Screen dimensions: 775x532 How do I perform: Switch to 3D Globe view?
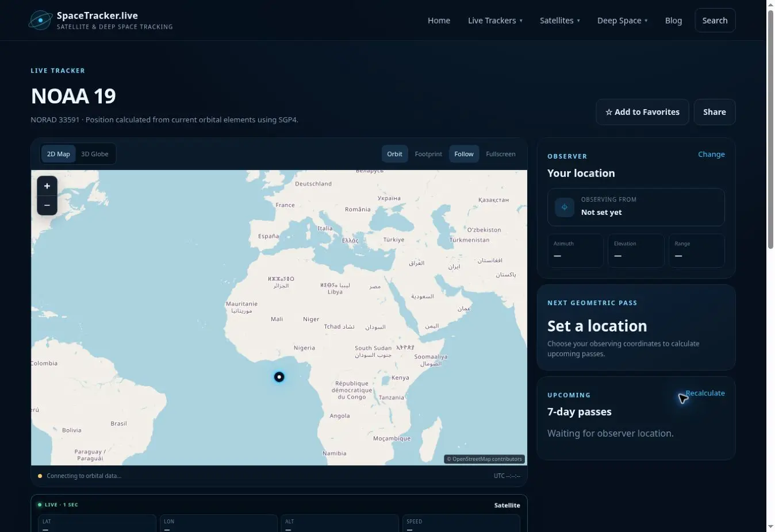95,154
